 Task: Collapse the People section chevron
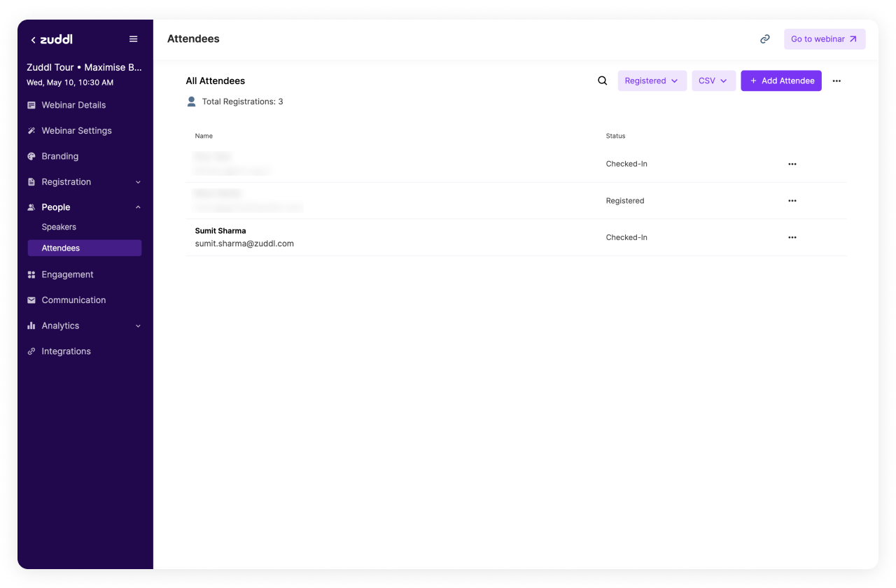click(x=138, y=207)
